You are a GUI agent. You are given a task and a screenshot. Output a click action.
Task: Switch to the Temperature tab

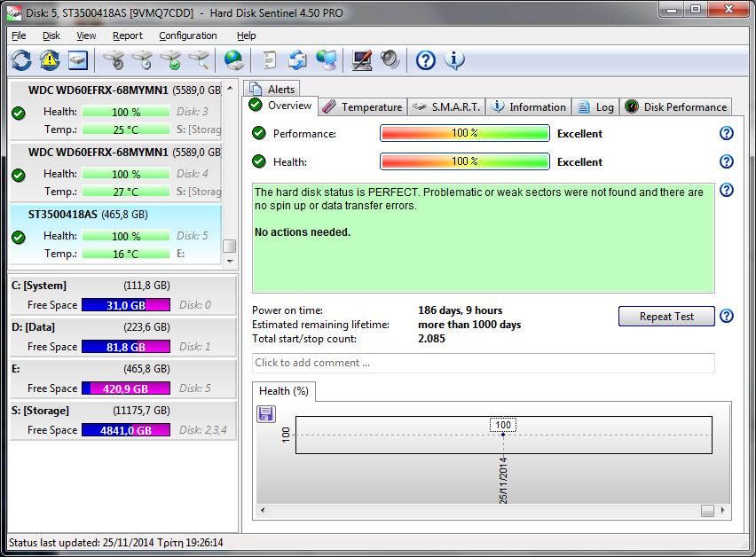tap(362, 107)
